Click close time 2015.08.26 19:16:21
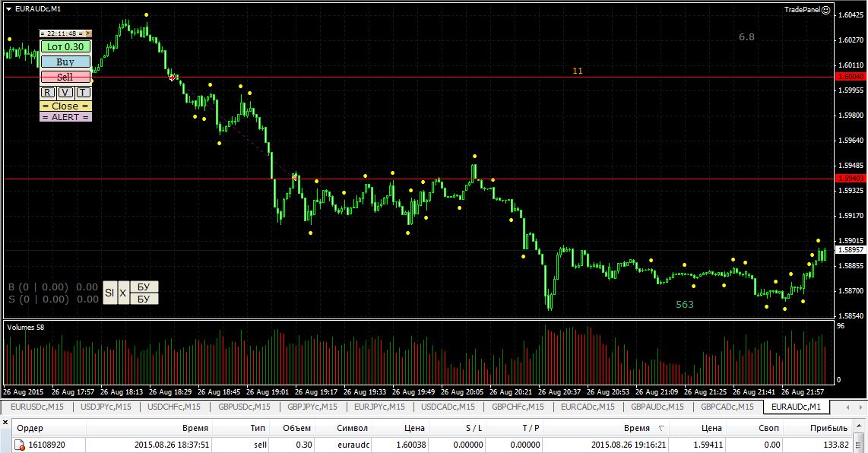The image size is (868, 453). tap(629, 445)
